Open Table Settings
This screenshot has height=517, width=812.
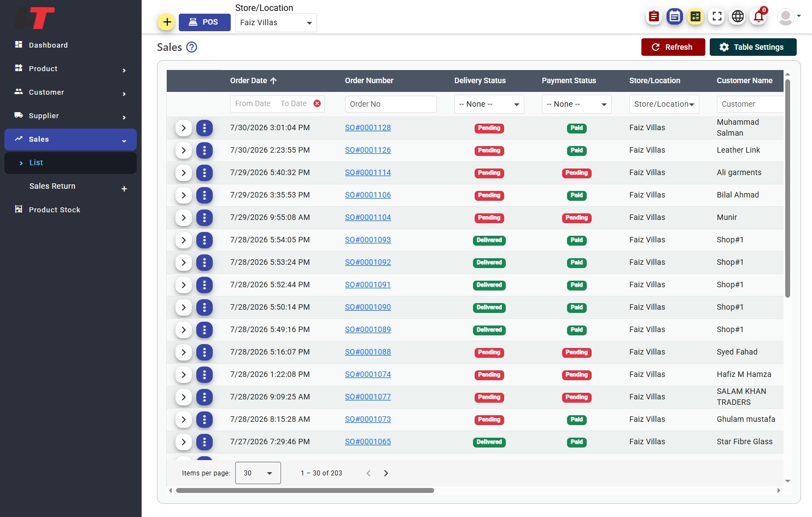point(753,47)
